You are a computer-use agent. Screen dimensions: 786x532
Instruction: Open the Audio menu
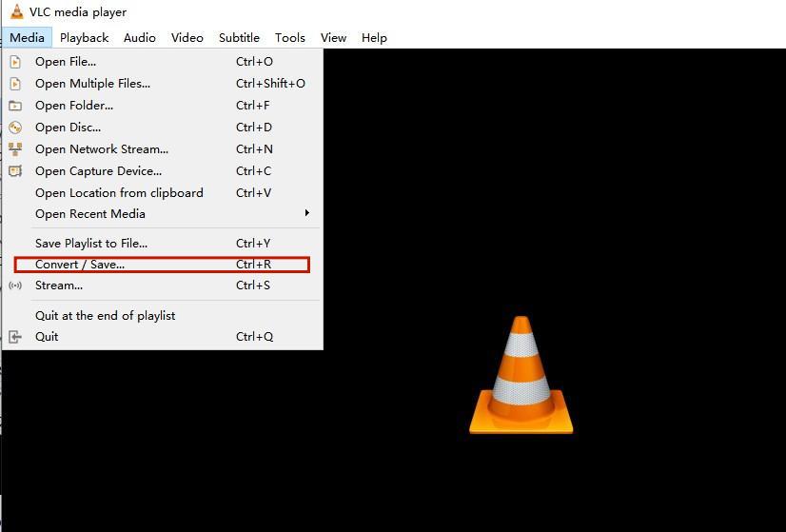point(139,38)
